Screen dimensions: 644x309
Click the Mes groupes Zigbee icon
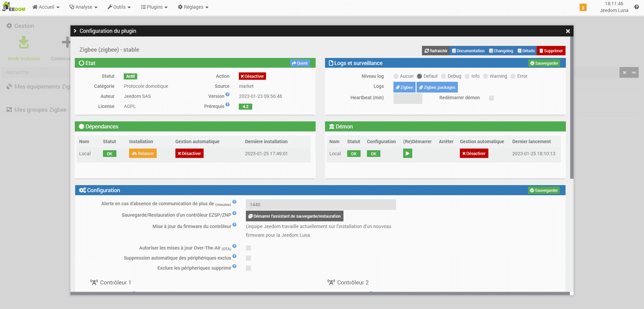click(x=9, y=110)
